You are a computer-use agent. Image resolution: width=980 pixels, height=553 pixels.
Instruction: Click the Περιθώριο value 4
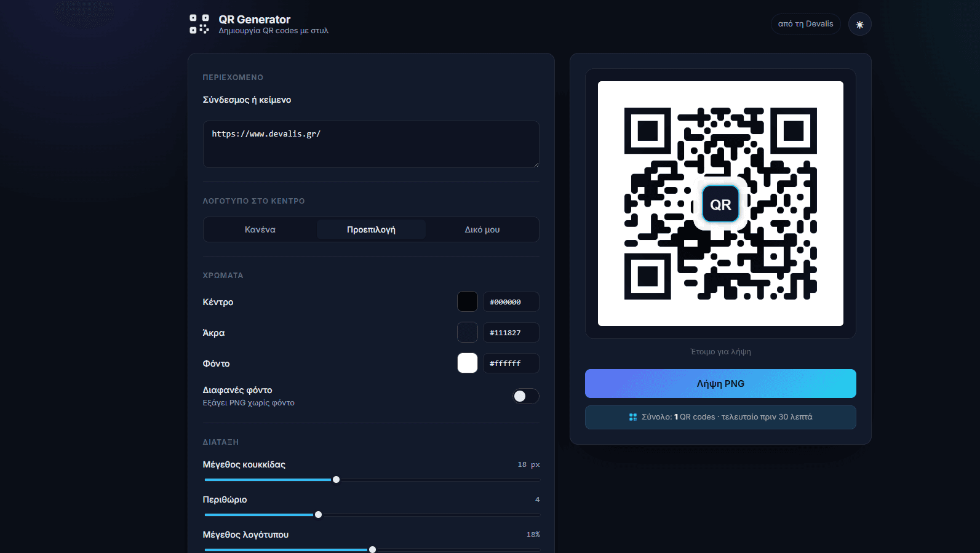pos(537,499)
